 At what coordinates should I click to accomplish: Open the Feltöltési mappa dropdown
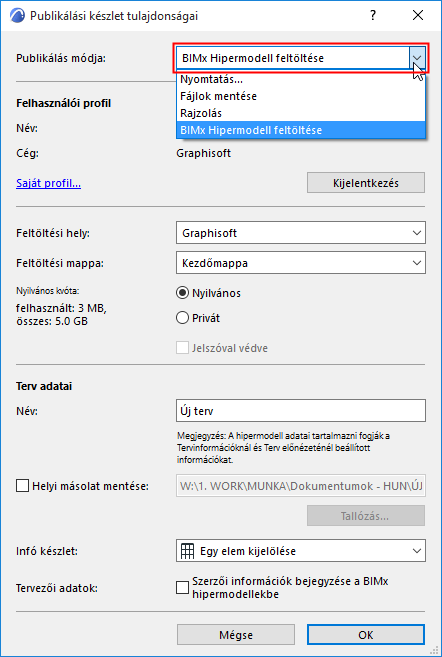301,263
